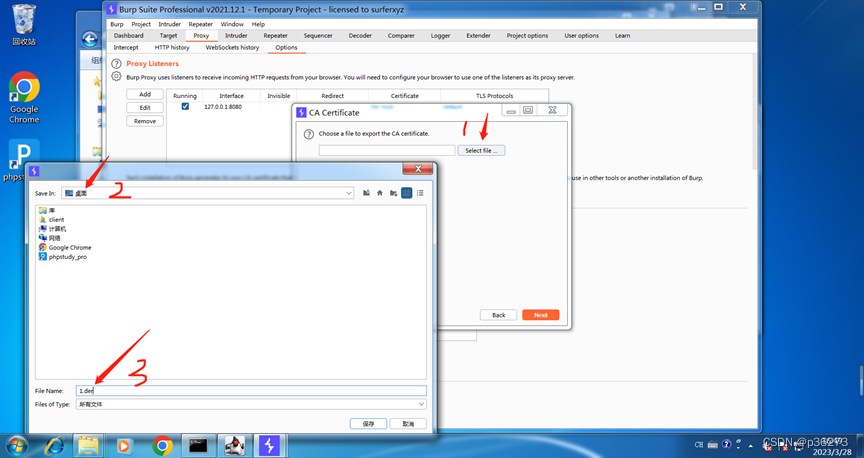Click the Remove listener button
The width and height of the screenshot is (864, 458).
[x=145, y=121]
